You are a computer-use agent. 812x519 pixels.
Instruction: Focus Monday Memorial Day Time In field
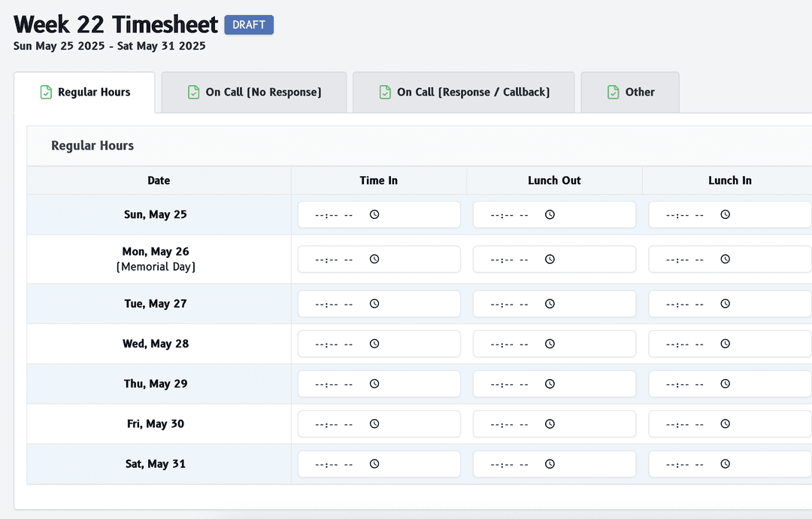pyautogui.click(x=335, y=259)
